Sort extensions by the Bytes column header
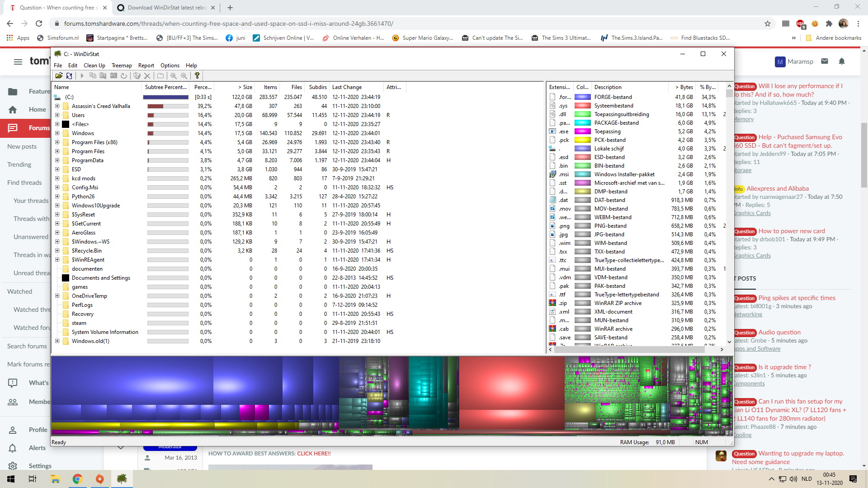The image size is (868, 488). point(683,87)
